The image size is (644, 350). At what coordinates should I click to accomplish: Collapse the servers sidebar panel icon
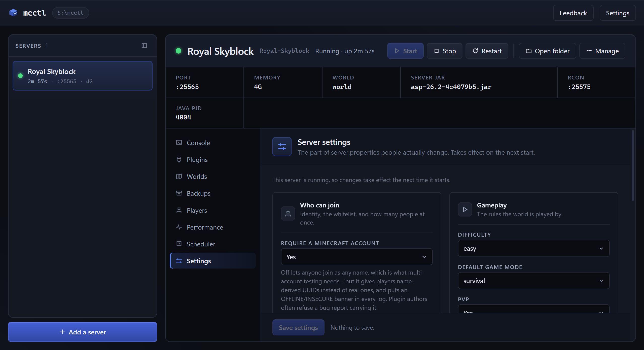pyautogui.click(x=144, y=46)
